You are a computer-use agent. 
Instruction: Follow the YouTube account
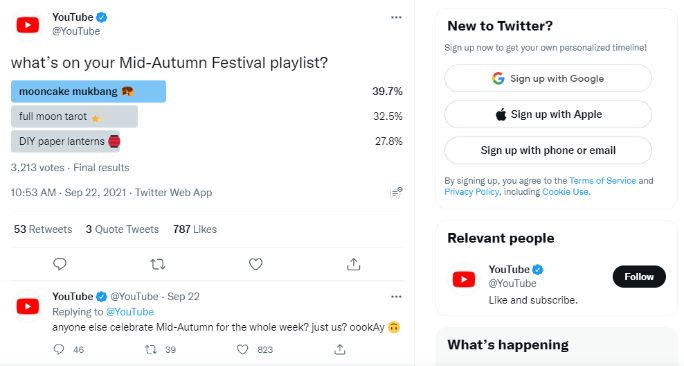(x=639, y=277)
